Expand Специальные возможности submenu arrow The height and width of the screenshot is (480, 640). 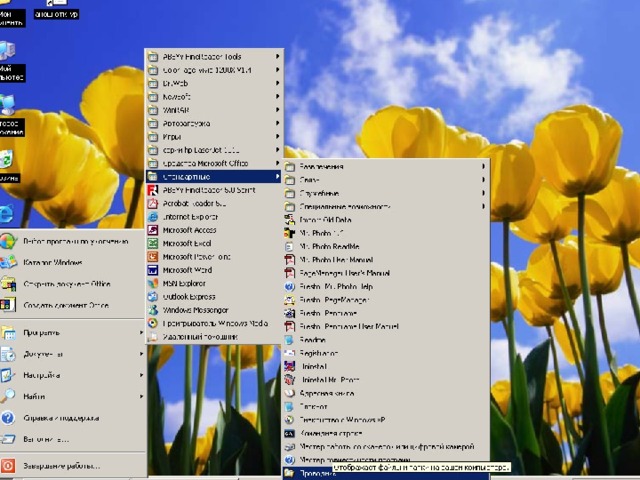coord(484,206)
